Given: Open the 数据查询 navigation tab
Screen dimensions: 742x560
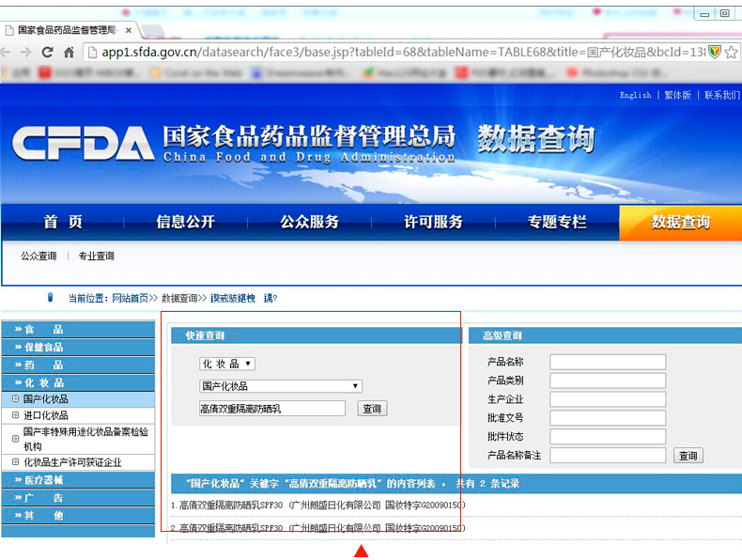Looking at the screenshot, I should point(681,222).
